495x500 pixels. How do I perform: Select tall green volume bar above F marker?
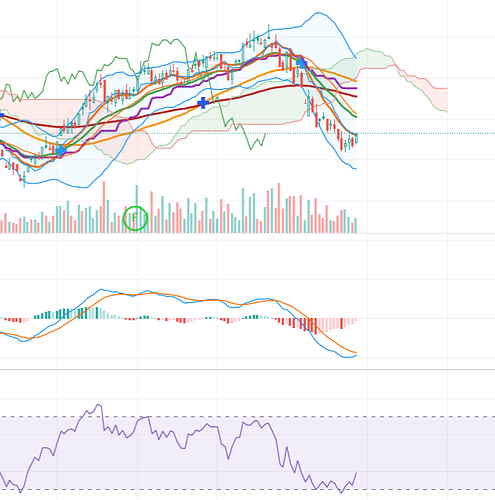(x=136, y=209)
